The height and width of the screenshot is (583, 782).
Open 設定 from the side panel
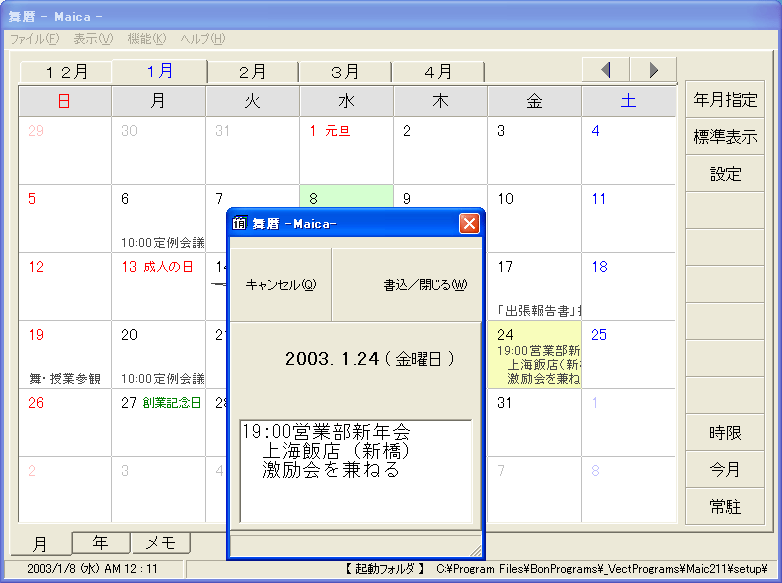click(725, 174)
